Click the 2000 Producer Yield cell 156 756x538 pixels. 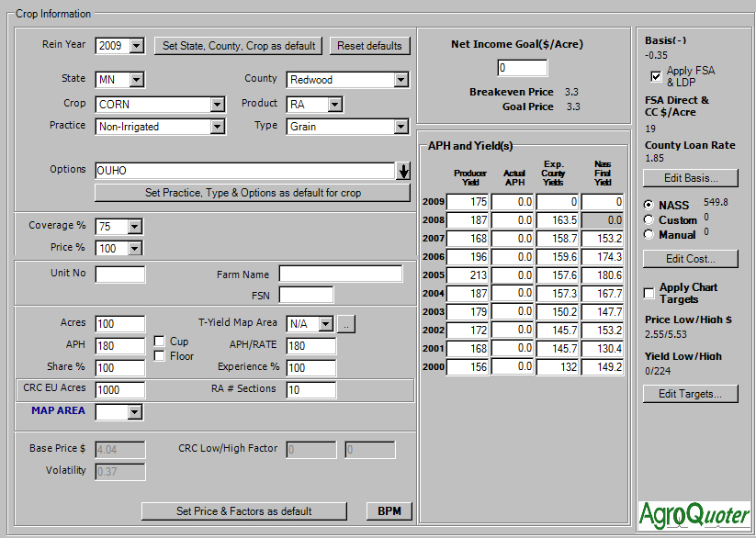pyautogui.click(x=468, y=367)
